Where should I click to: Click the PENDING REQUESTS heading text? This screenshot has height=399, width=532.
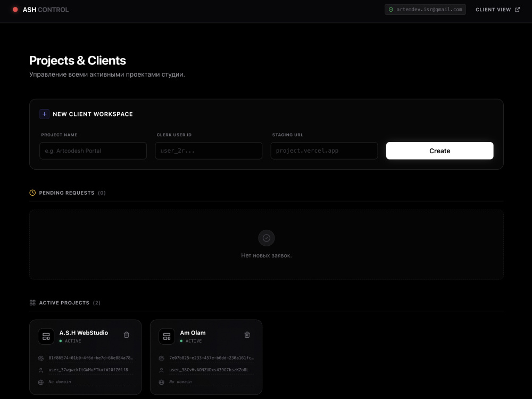[66, 193]
